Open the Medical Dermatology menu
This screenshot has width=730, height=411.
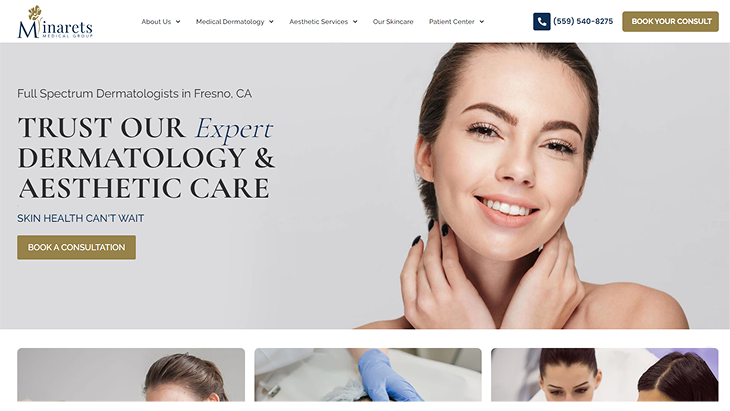230,21
